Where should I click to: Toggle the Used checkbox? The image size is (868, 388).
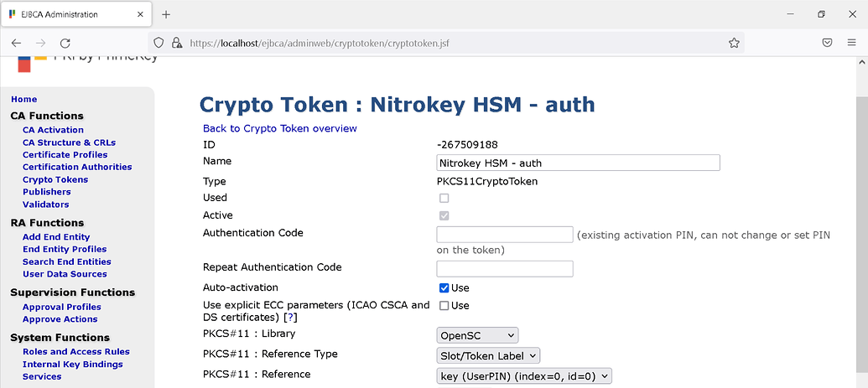coord(444,198)
